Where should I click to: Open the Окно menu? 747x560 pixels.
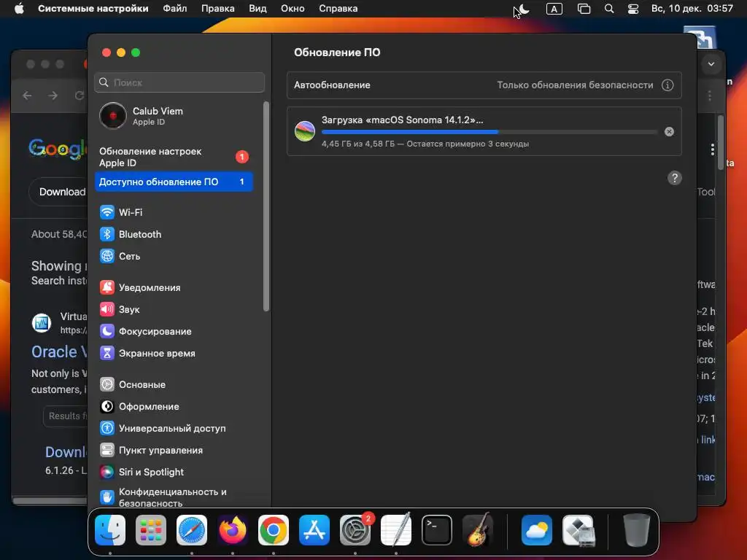point(293,8)
